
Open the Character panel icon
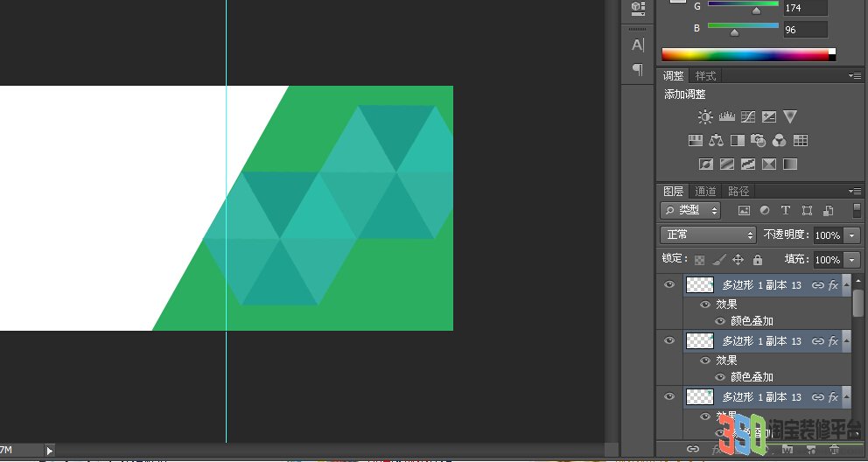(638, 45)
